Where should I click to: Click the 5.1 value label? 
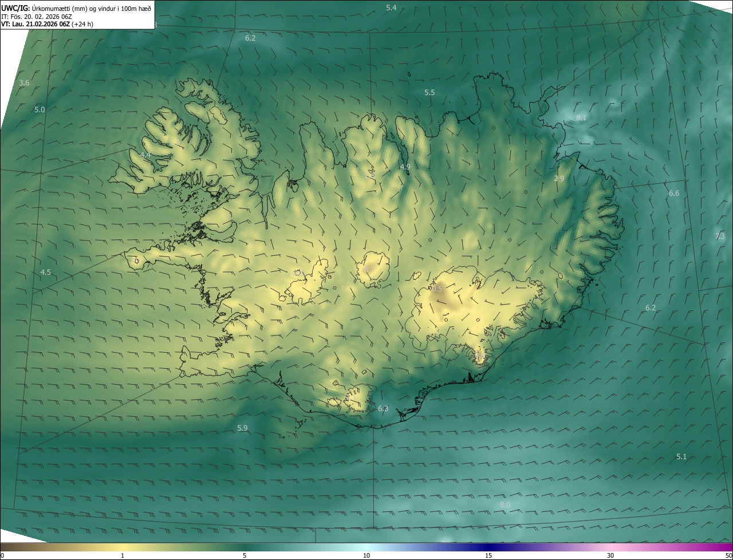point(681,457)
